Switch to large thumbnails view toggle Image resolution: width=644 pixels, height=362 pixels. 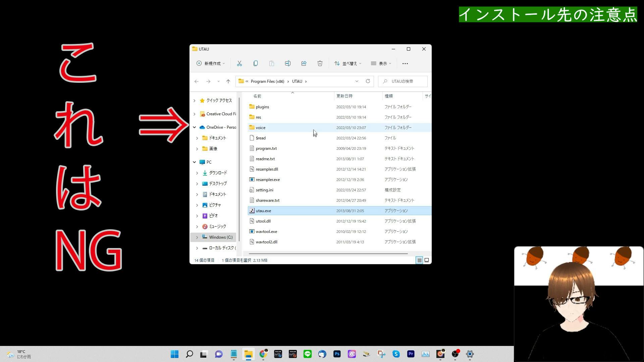tap(427, 260)
